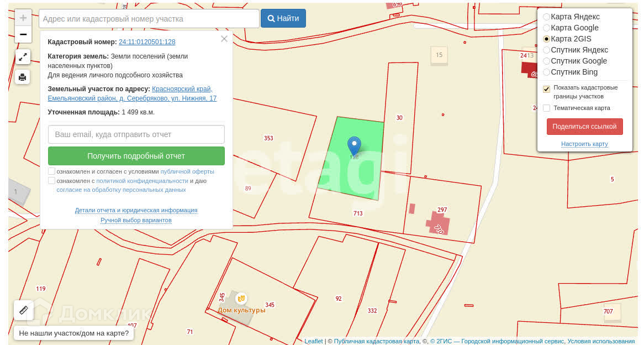
Task: Open Публичная кадастровая карта link
Action: tap(377, 341)
